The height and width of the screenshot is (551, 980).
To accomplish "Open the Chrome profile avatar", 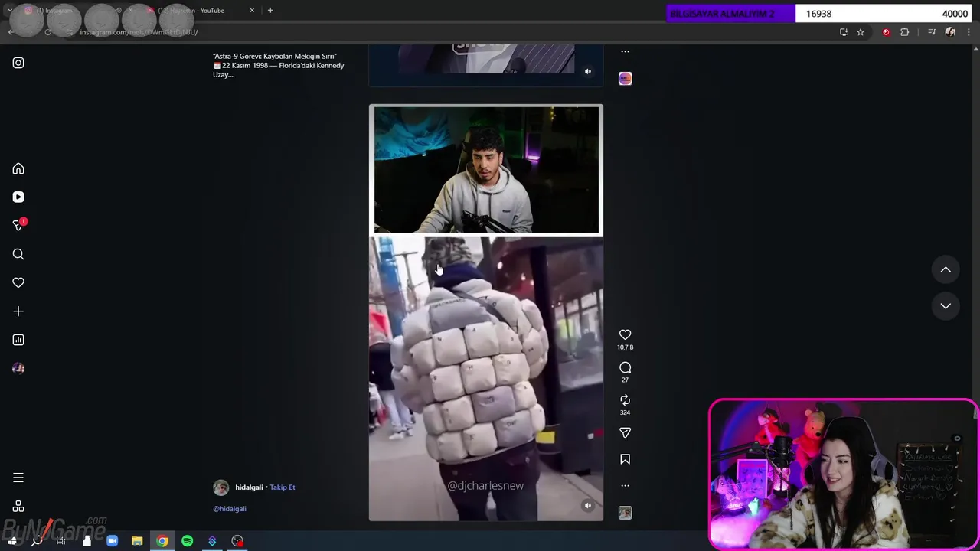I will tap(950, 32).
